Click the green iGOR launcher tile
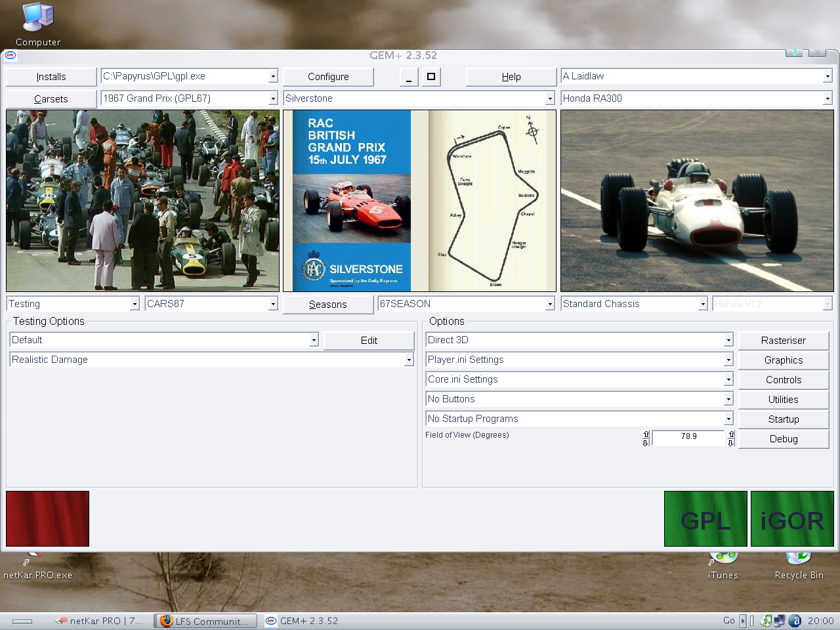This screenshot has height=630, width=840. pyautogui.click(x=792, y=518)
